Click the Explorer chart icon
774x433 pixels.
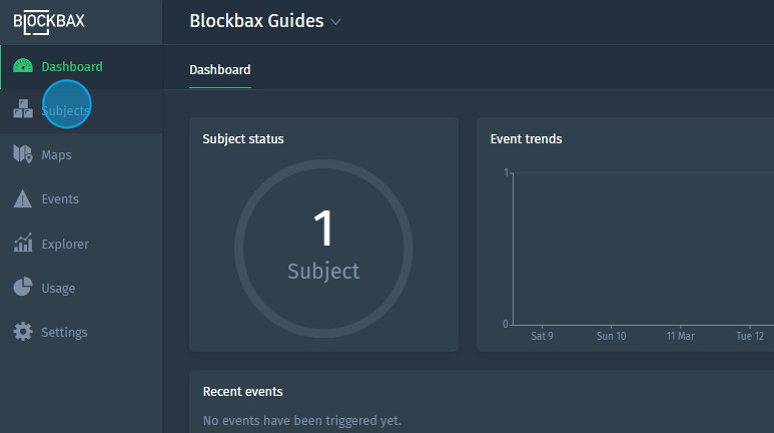[22, 244]
